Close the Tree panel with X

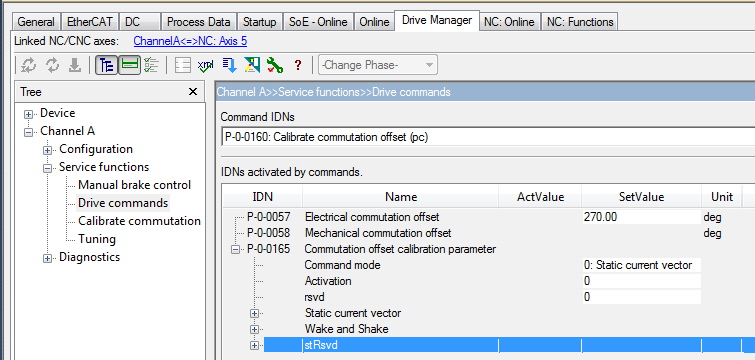click(x=193, y=91)
